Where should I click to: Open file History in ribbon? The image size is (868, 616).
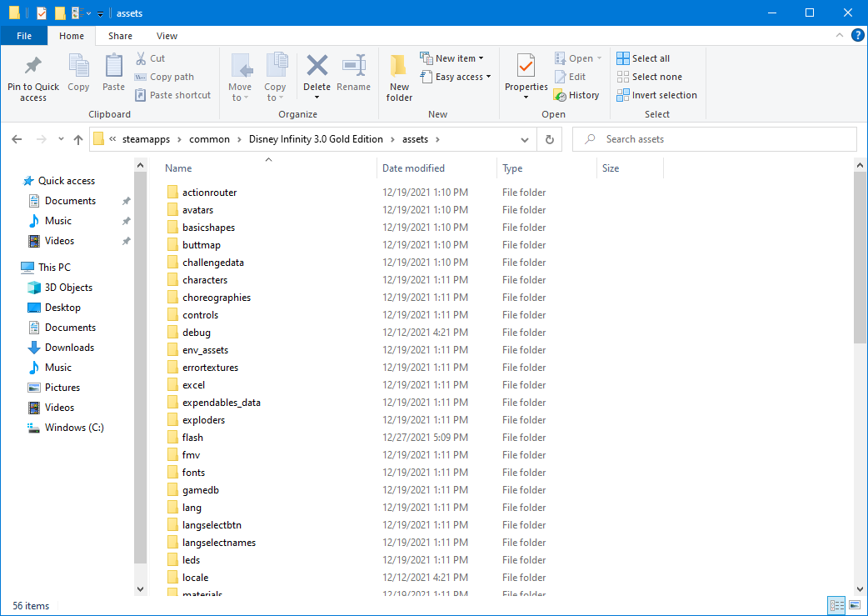click(x=576, y=95)
